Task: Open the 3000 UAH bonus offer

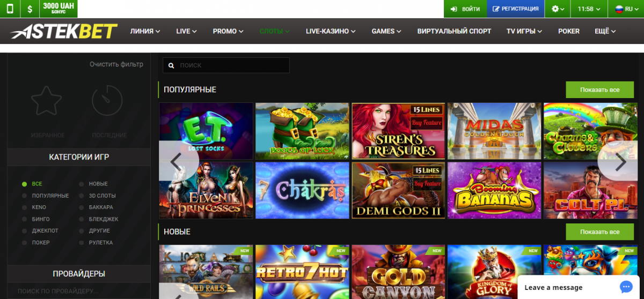Action: (x=58, y=9)
